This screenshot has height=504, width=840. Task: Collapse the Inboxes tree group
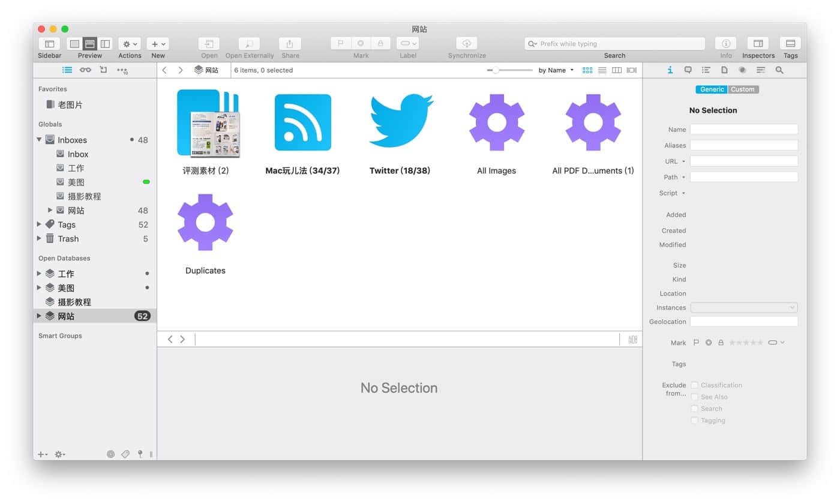[40, 140]
